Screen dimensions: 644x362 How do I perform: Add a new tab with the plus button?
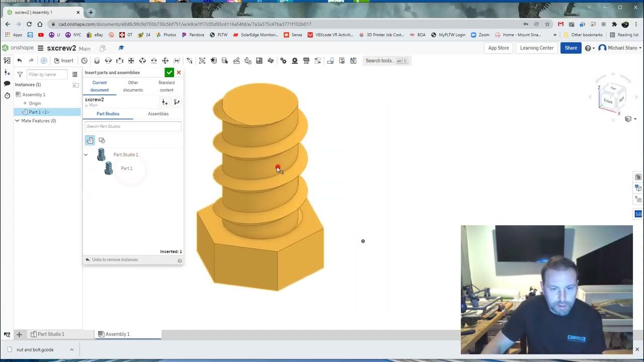pos(19,334)
